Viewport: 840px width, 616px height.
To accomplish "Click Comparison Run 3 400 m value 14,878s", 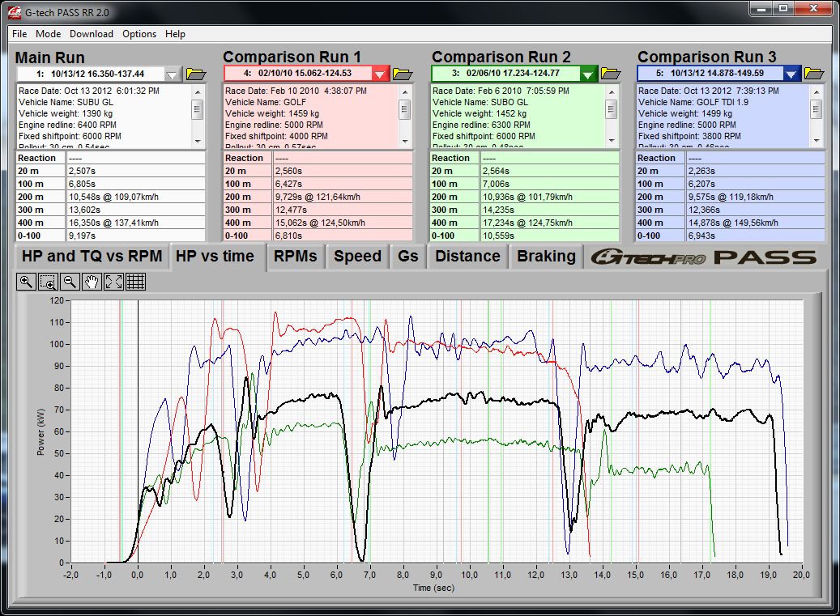I will [x=756, y=223].
